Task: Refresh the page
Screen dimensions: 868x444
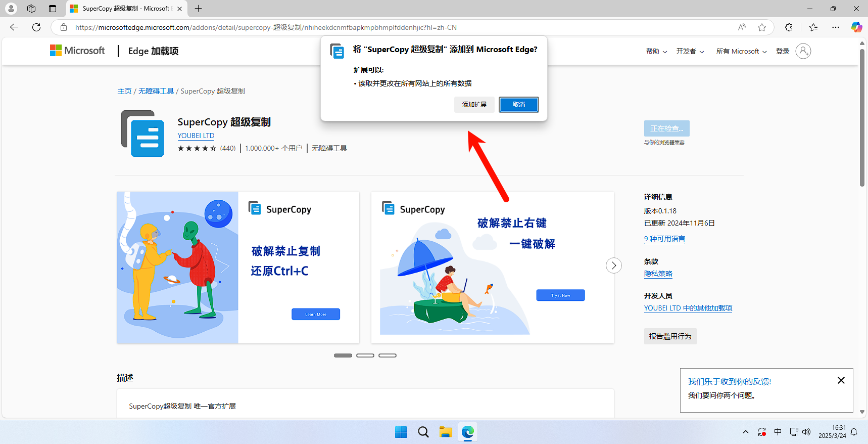Action: 36,27
